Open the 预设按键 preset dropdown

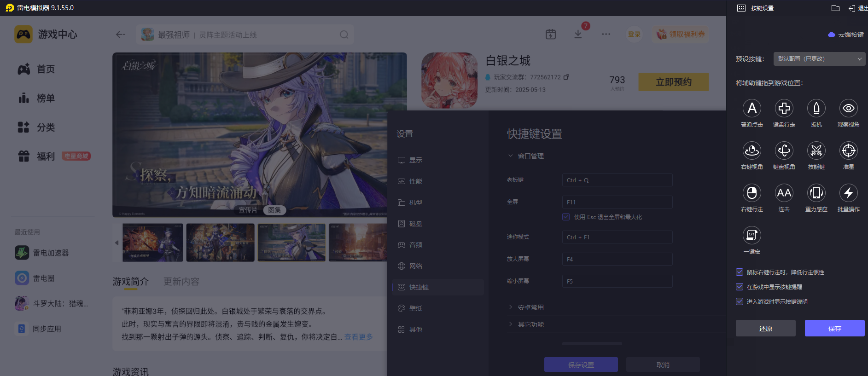click(x=820, y=59)
